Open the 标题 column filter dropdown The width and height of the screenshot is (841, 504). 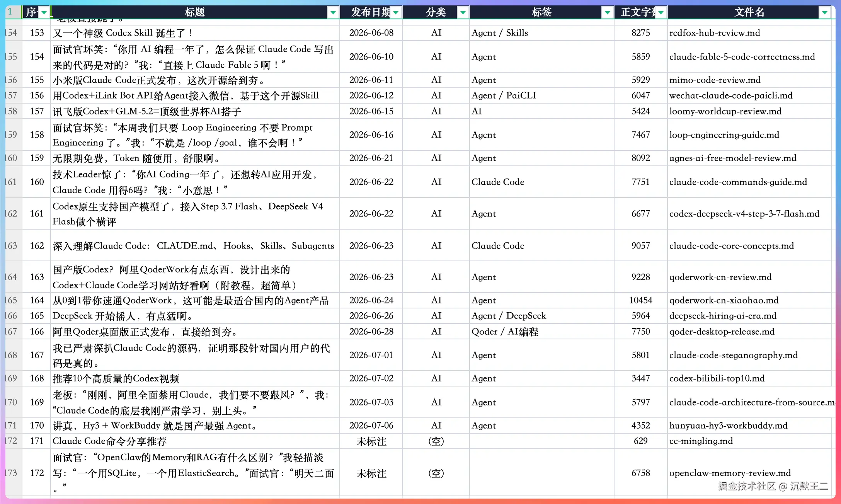point(333,13)
